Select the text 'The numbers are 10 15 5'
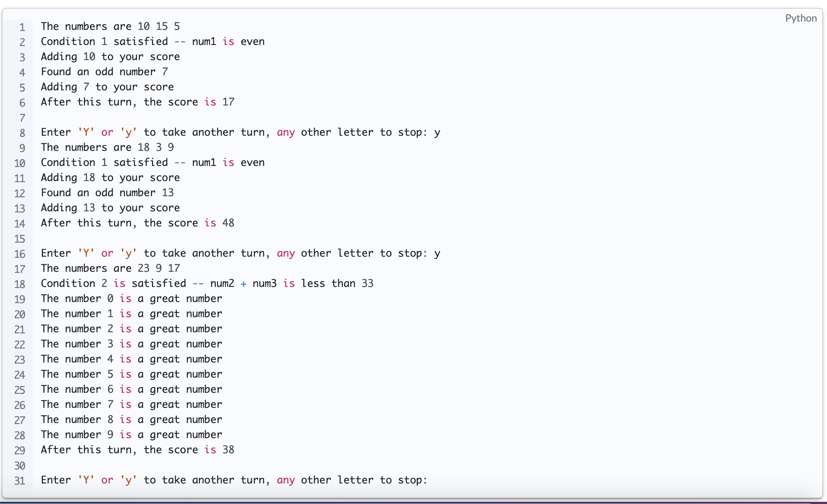This screenshot has width=827, height=504. (x=110, y=26)
